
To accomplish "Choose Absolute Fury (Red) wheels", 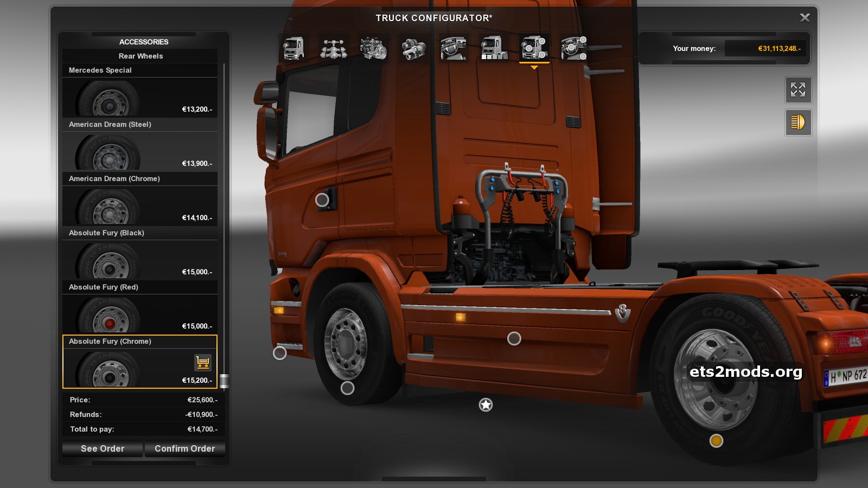I will [x=140, y=307].
